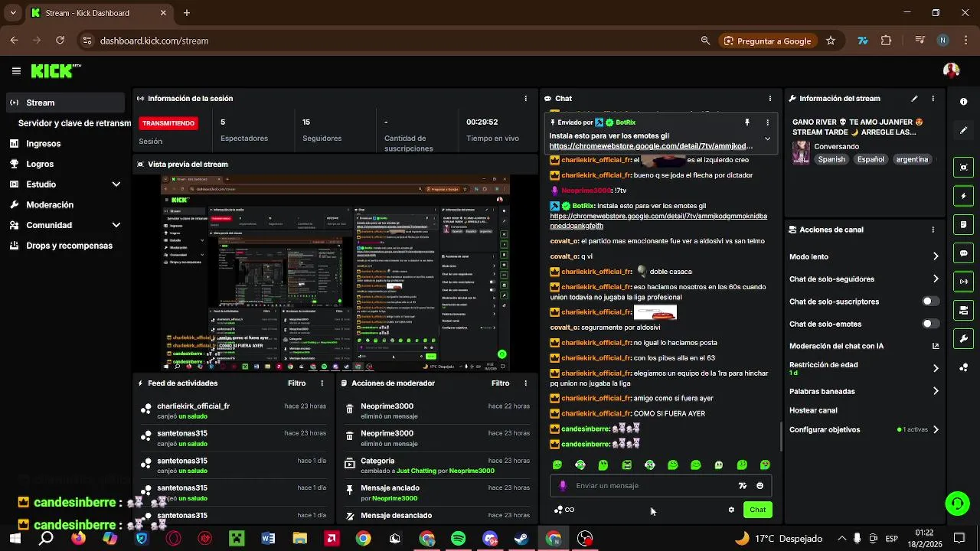Collapse the pinned BotRix message chevron
Screen dimensions: 980x551
pos(767,139)
